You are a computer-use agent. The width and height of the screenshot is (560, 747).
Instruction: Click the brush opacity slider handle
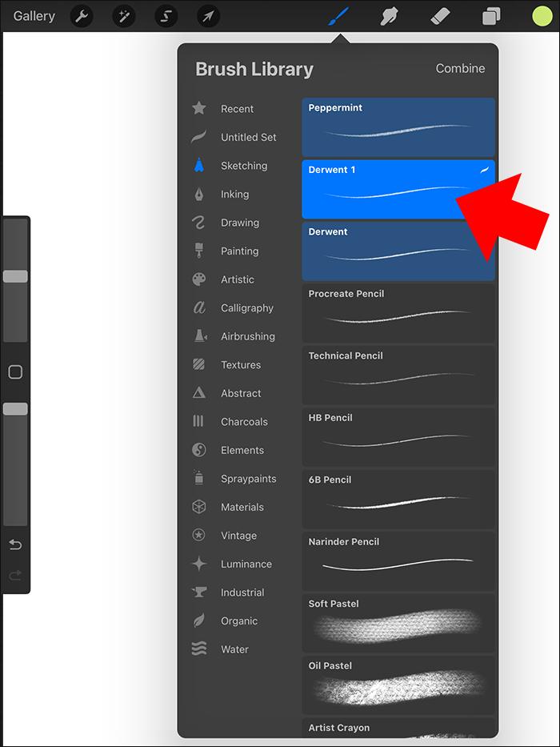(x=15, y=409)
